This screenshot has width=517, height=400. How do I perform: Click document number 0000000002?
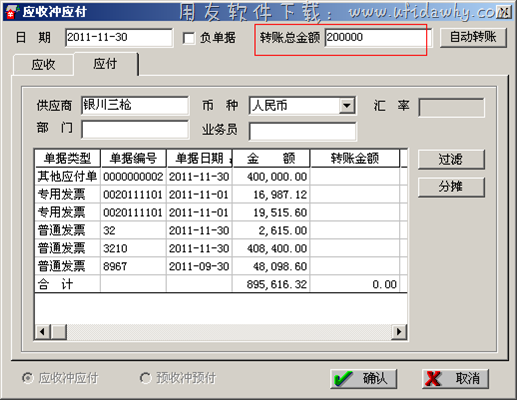(x=133, y=176)
